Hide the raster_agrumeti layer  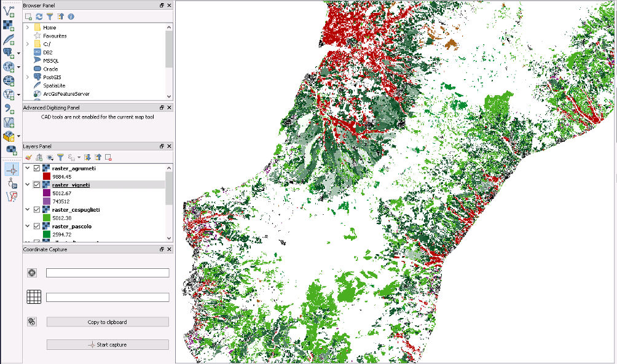37,168
